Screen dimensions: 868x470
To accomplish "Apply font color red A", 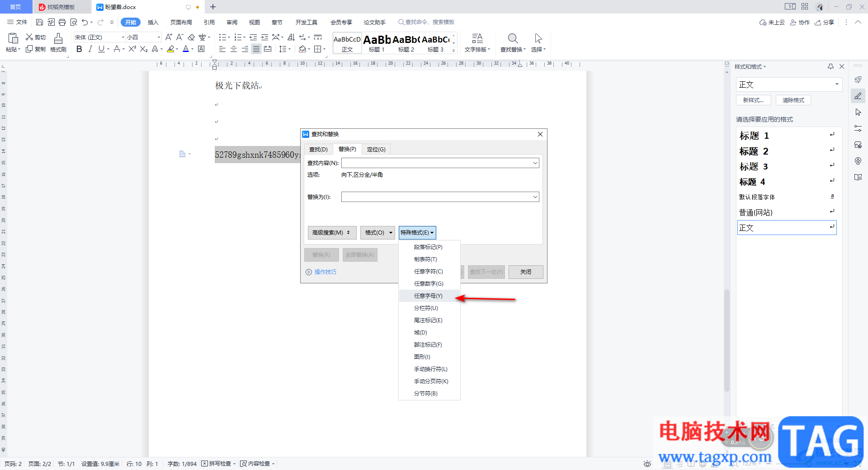I will (186, 49).
